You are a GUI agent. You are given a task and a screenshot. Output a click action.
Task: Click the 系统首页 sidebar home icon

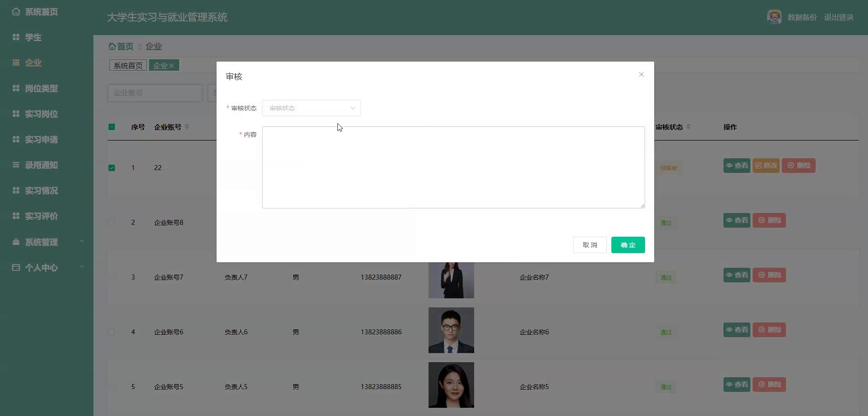(x=16, y=12)
